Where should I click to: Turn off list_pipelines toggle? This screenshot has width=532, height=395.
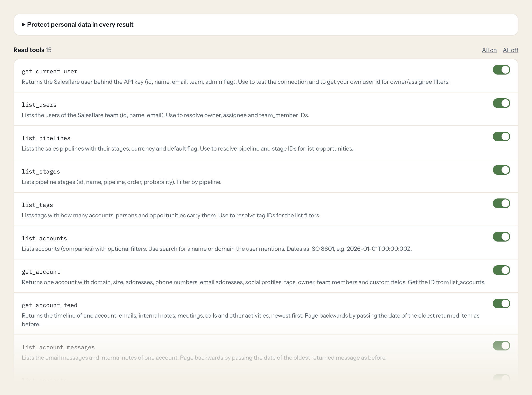tap(501, 137)
